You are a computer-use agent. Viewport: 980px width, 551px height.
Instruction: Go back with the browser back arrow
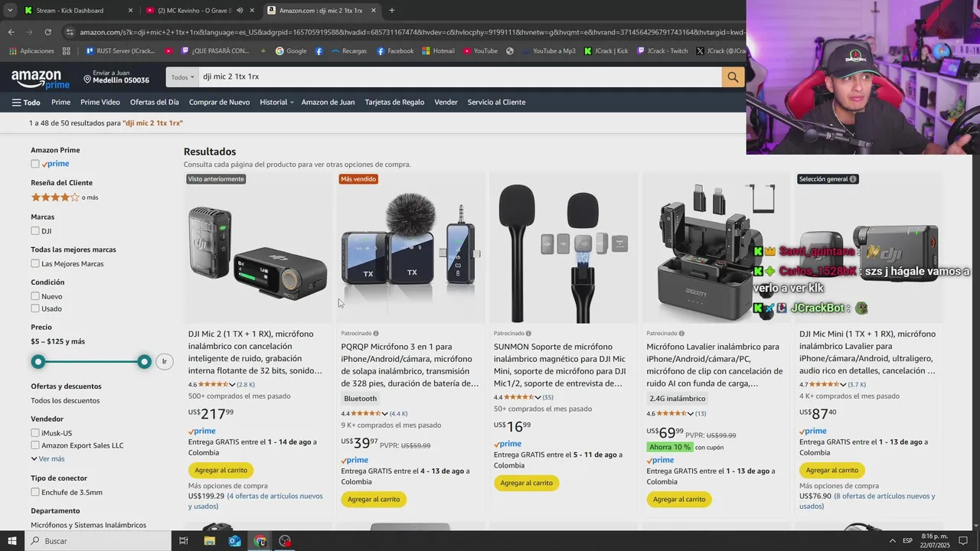[x=11, y=32]
